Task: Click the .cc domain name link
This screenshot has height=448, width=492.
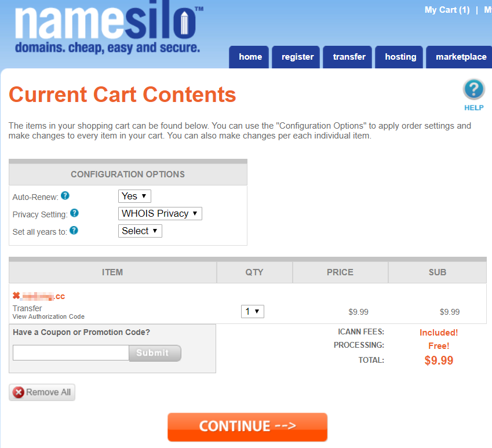Action: (x=43, y=296)
